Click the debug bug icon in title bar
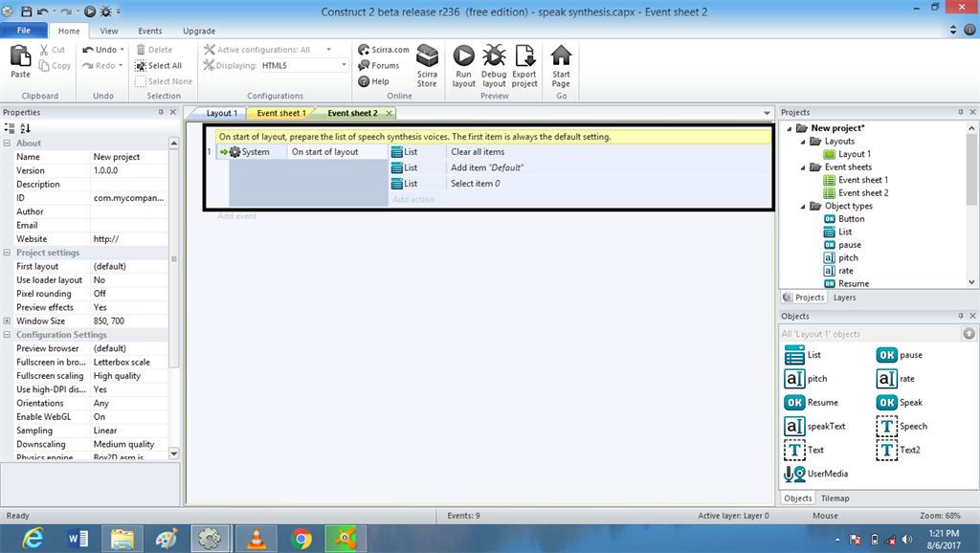The image size is (980, 553). 105,11
